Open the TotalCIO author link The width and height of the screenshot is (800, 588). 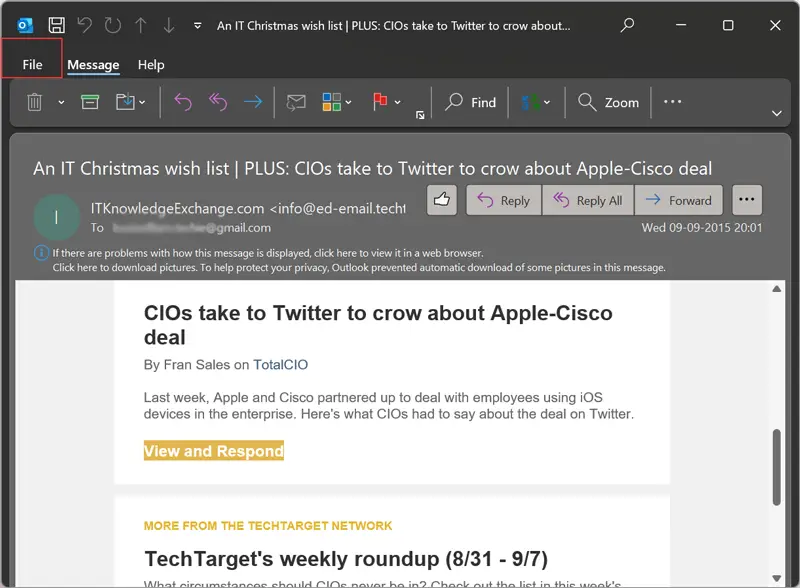coord(280,365)
